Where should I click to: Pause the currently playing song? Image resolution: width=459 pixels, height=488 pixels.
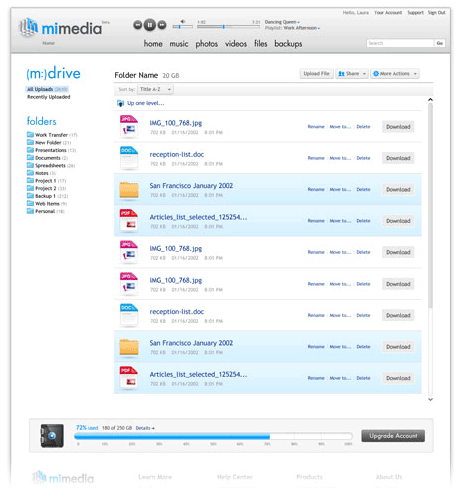pyautogui.click(x=150, y=25)
